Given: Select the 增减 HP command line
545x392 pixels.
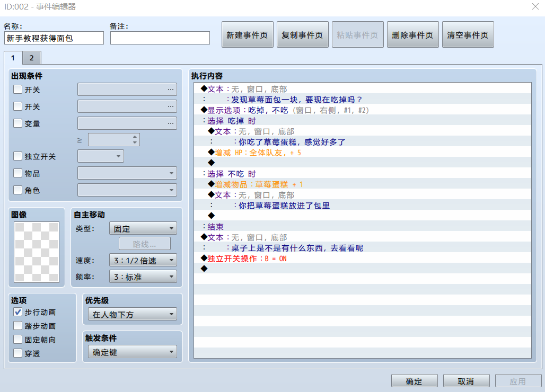Looking at the screenshot, I should pos(363,153).
